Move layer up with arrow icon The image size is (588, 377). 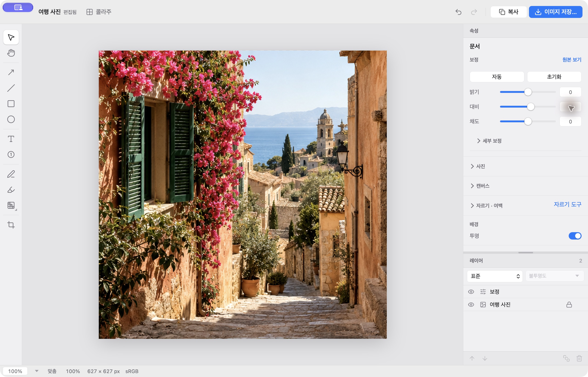(472, 358)
